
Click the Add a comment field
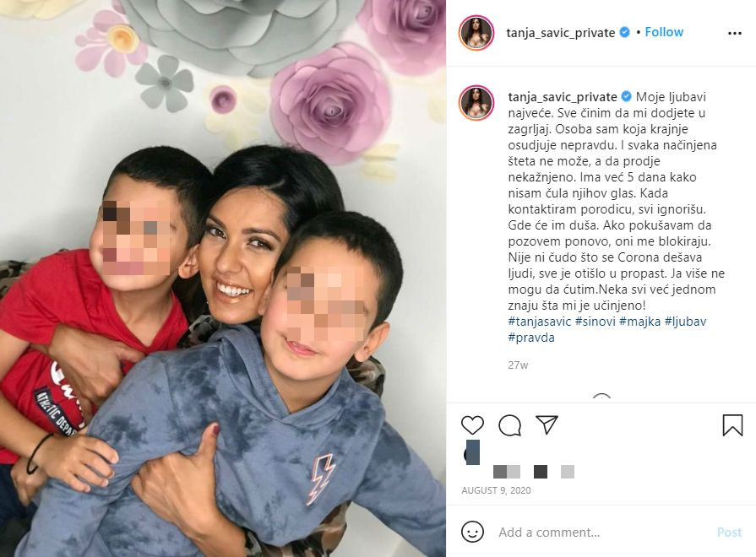[x=602, y=532]
